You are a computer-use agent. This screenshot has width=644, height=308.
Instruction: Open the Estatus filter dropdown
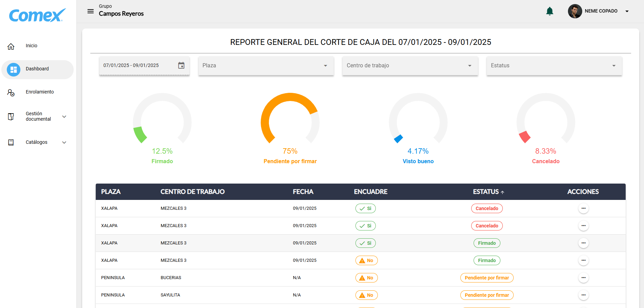point(554,66)
